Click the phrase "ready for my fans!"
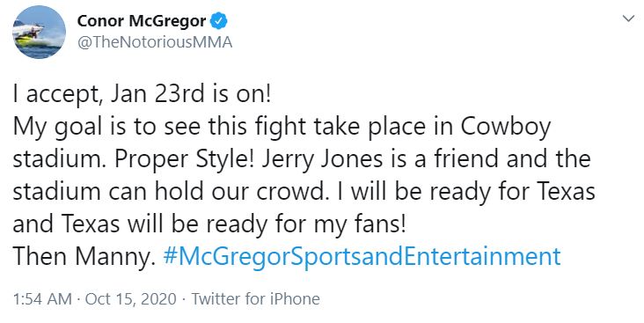The width and height of the screenshot is (644, 323). click(x=306, y=224)
